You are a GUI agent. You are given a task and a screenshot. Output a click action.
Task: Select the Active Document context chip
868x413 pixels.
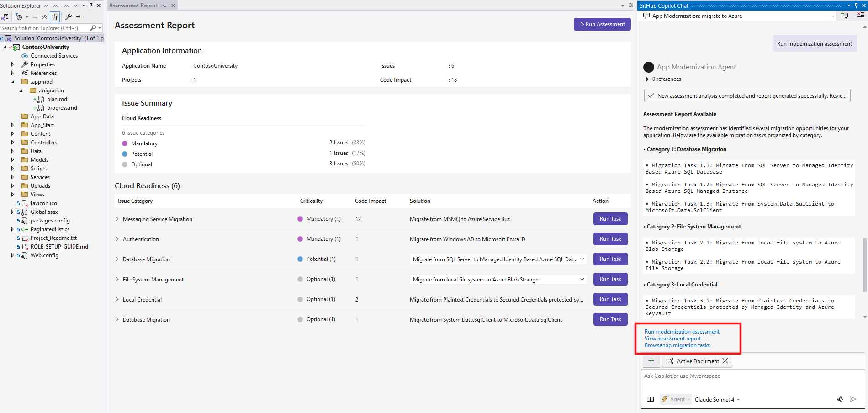coord(697,361)
